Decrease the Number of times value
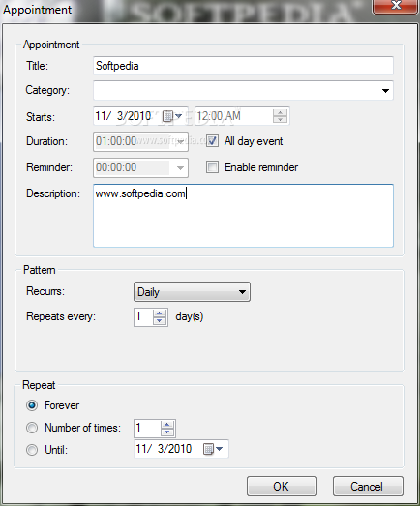420x506 pixels. pos(167,432)
